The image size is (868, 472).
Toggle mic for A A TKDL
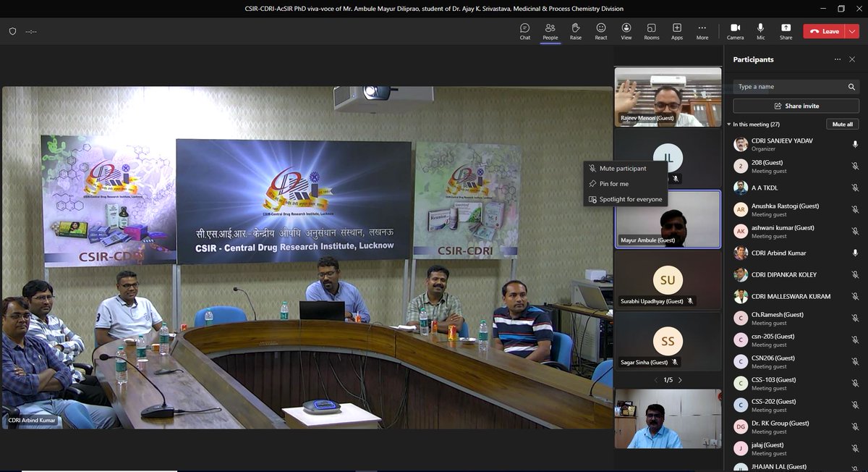coord(855,188)
